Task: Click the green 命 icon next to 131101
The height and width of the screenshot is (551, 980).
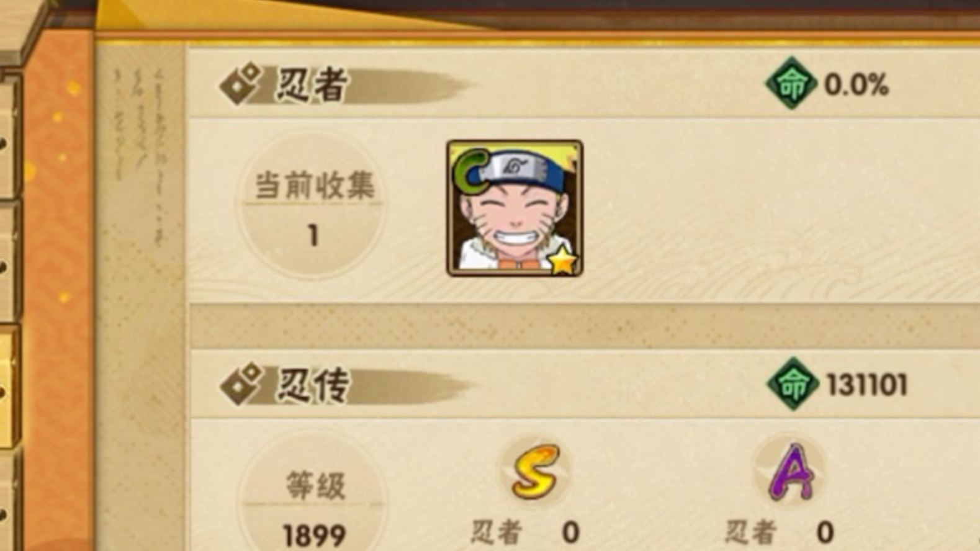Action: pos(793,384)
